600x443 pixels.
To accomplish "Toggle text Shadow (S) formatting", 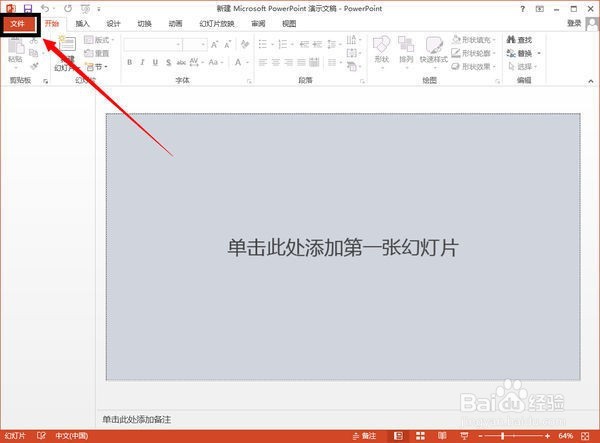I will click(x=168, y=62).
